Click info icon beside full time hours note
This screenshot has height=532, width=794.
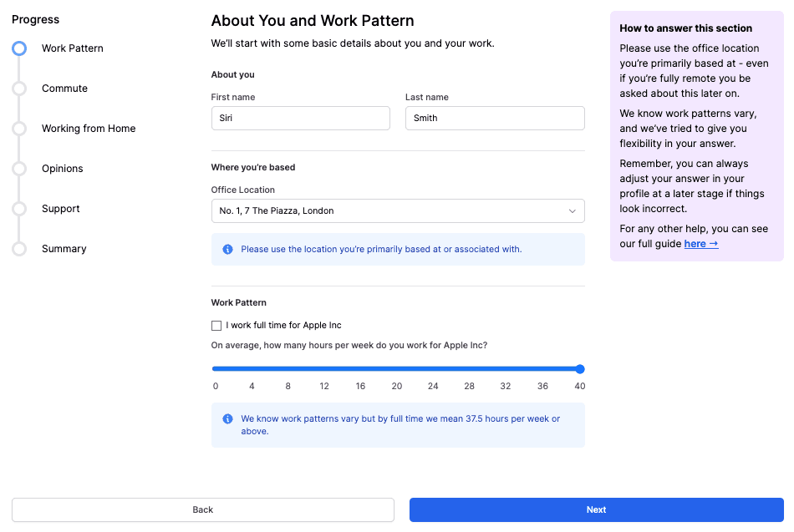(228, 418)
